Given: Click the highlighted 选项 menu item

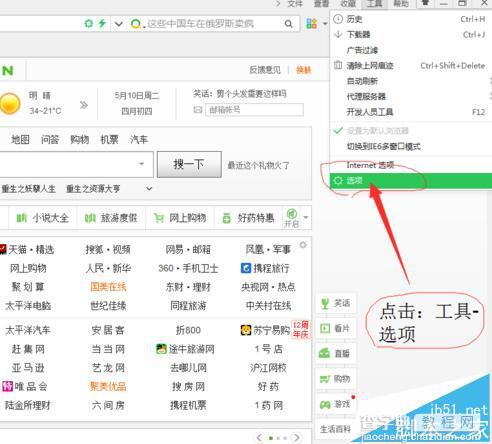Looking at the screenshot, I should coord(411,181).
